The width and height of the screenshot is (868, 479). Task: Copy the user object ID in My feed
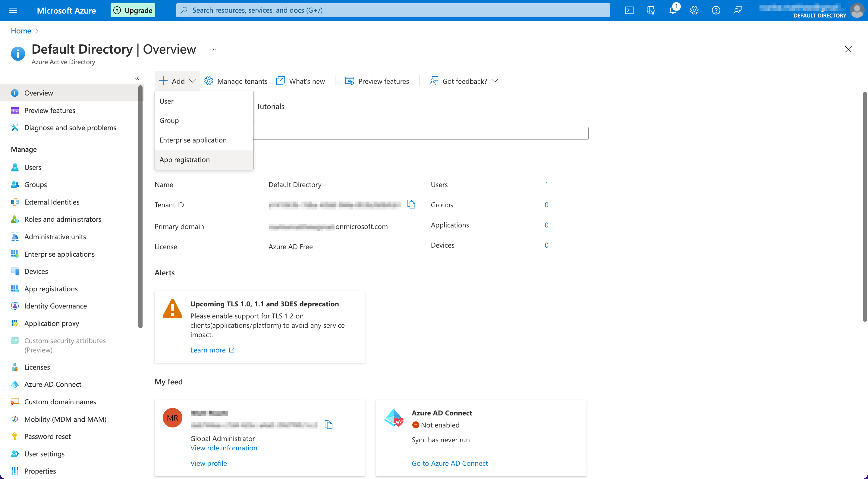click(328, 424)
